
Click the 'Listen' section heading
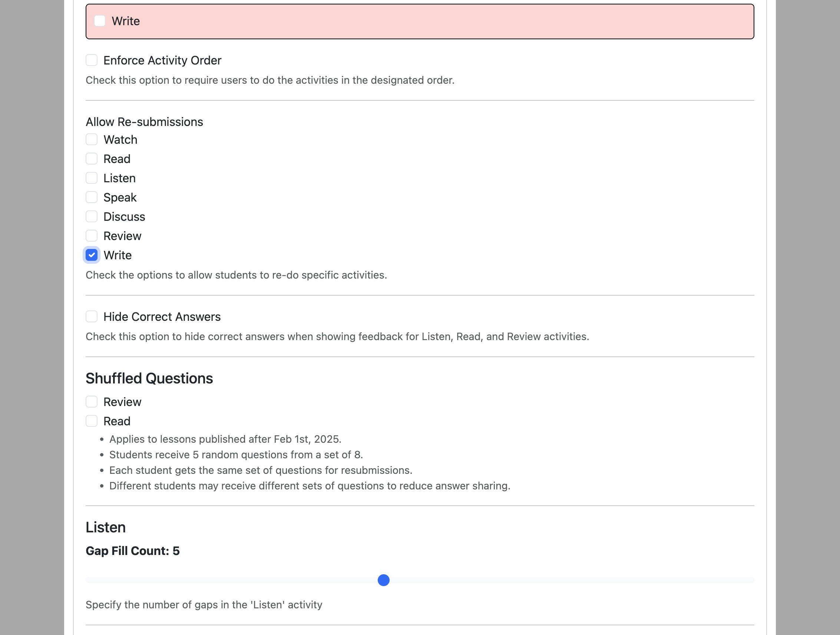tap(106, 527)
